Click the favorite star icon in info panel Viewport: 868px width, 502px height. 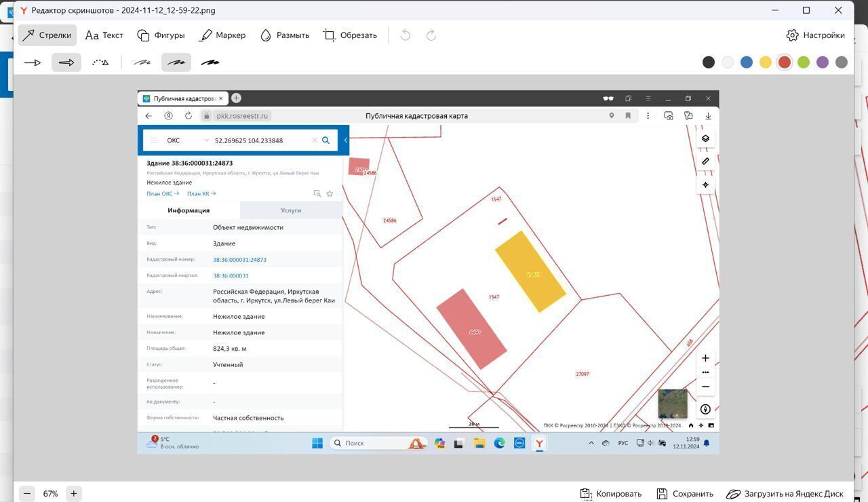point(330,194)
